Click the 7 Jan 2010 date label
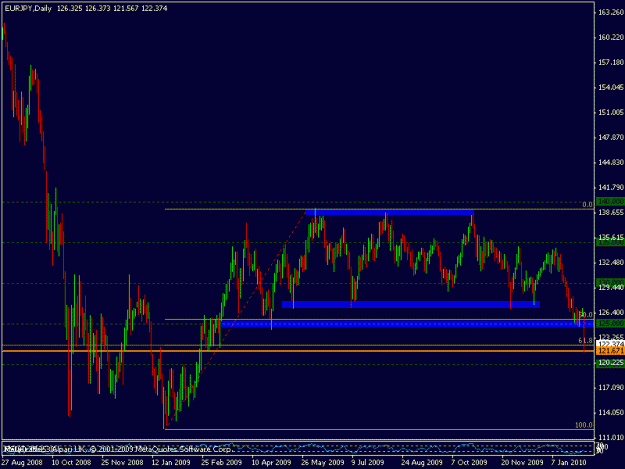This screenshot has height=469, width=625. [569, 463]
